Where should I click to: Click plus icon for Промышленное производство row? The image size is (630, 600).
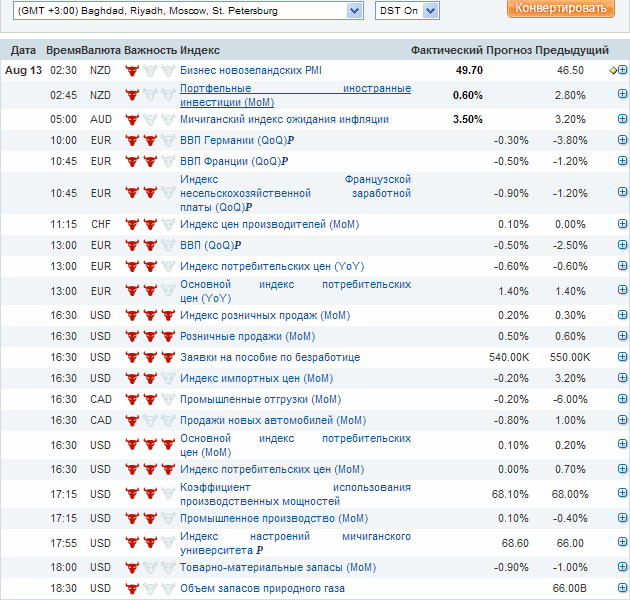pos(622,518)
